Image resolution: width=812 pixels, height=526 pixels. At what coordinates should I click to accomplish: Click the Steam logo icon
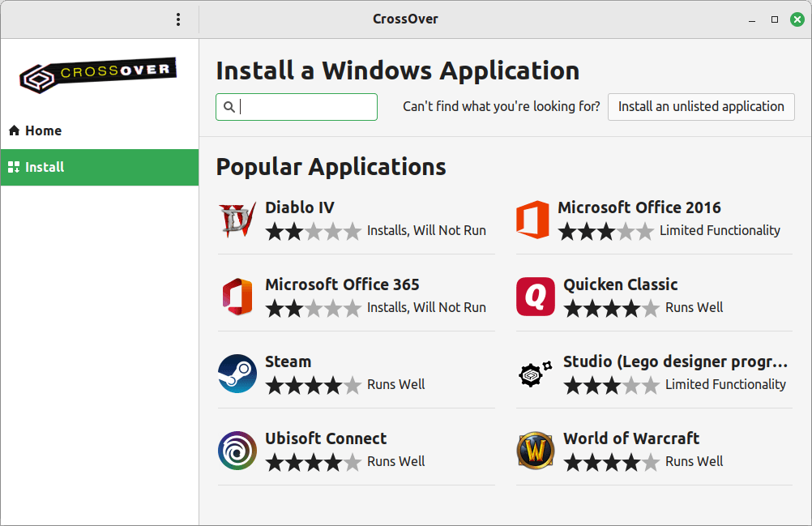pos(237,374)
